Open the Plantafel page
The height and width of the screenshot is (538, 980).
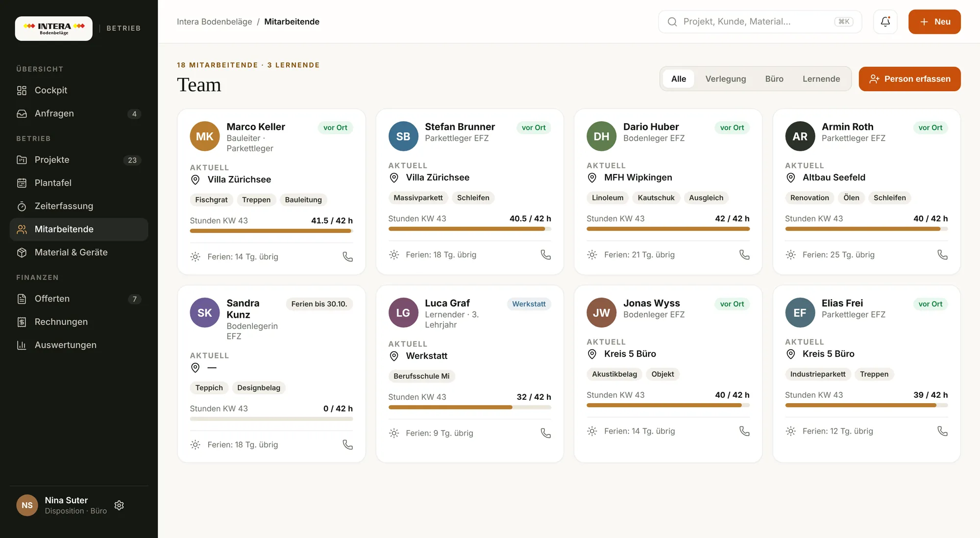point(79,183)
